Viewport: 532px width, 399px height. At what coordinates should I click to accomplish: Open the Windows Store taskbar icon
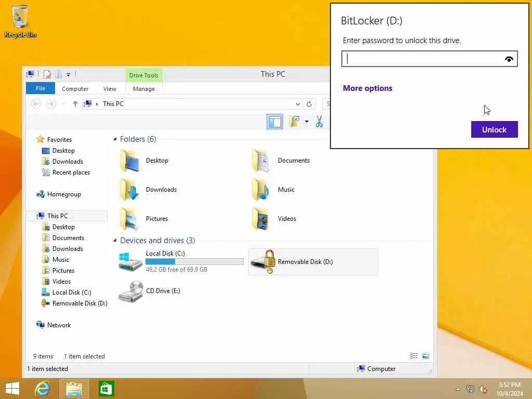(x=106, y=389)
